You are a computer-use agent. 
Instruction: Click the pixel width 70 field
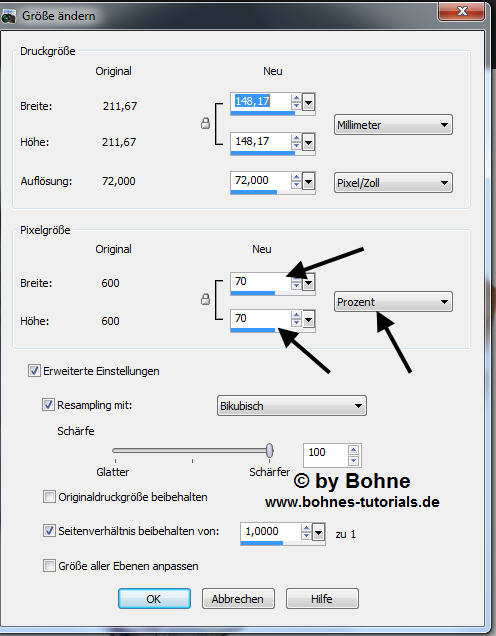pos(261,281)
